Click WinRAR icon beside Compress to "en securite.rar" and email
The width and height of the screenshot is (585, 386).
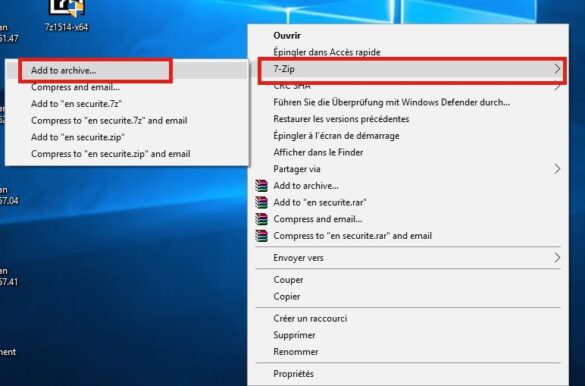[262, 236]
